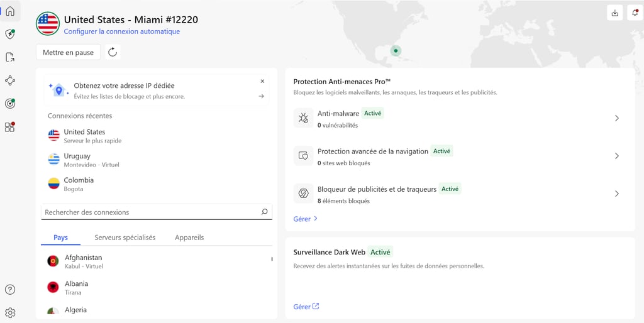Viewport: 644px width, 323px height.
Task: Open the notifications bell icon
Action: pos(635,13)
